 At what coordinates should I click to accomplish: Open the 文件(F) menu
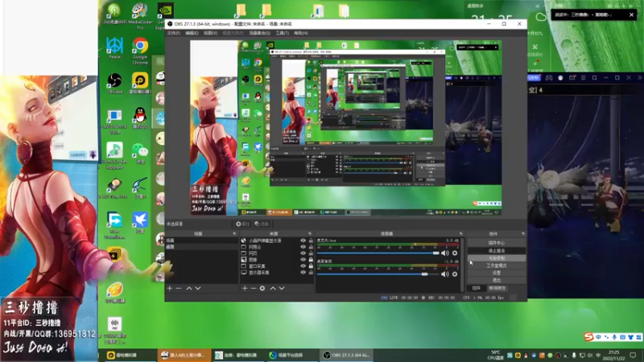[x=174, y=33]
